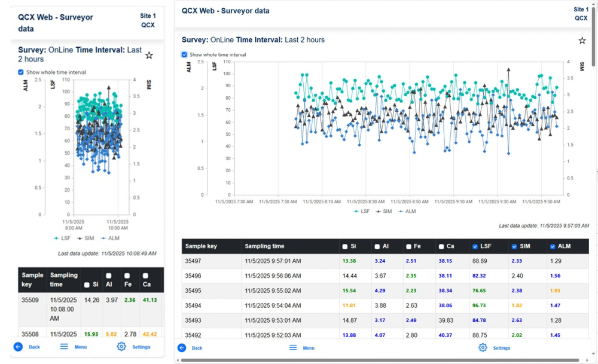Enable the Si column checkbox

344,246
